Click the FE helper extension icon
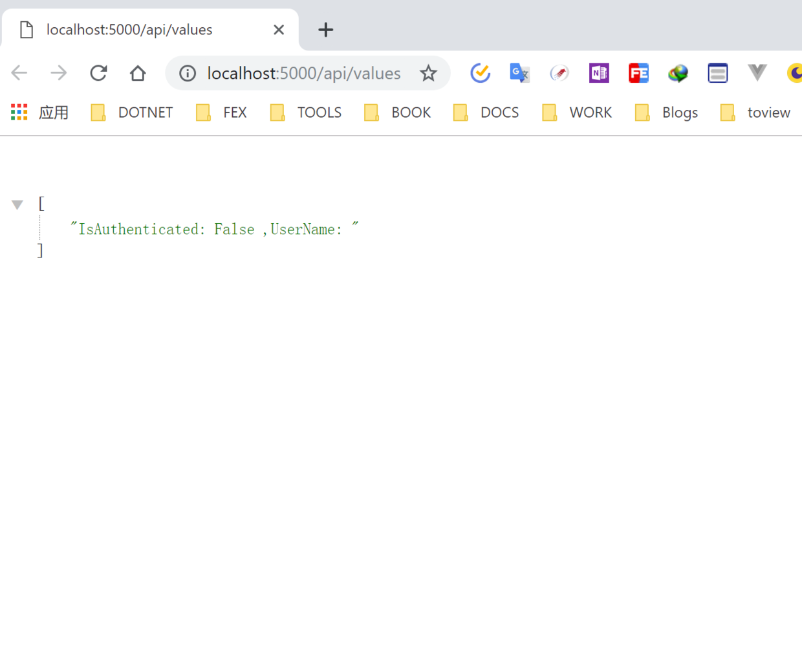 (638, 73)
